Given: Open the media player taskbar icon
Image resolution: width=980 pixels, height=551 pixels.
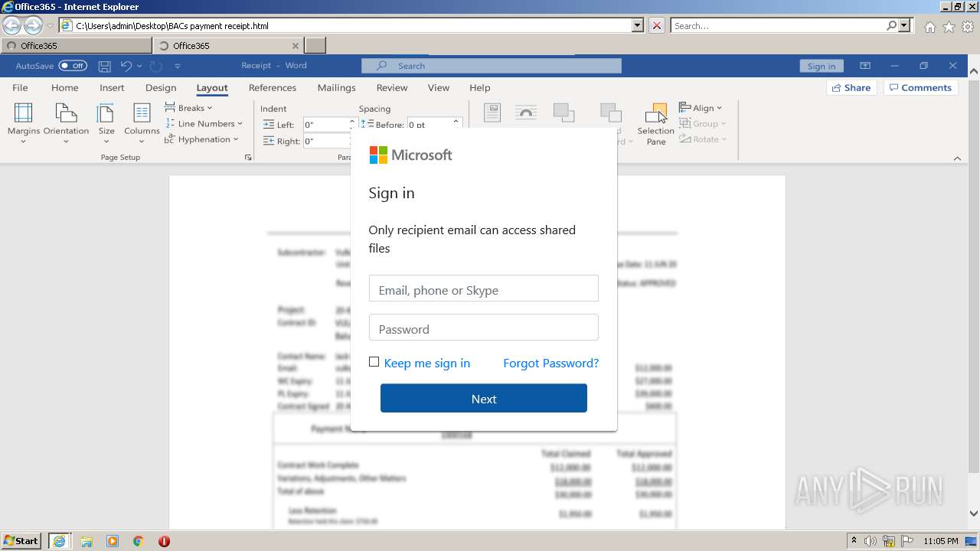Looking at the screenshot, I should coord(113,541).
